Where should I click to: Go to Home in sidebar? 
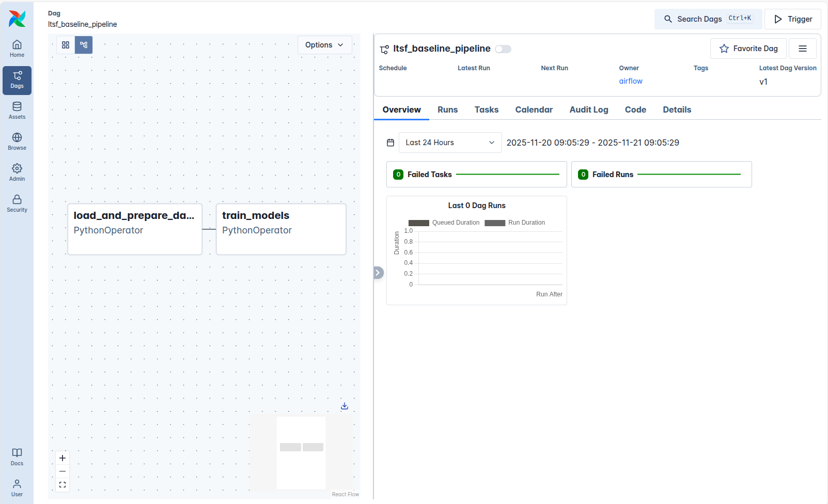coord(17,49)
